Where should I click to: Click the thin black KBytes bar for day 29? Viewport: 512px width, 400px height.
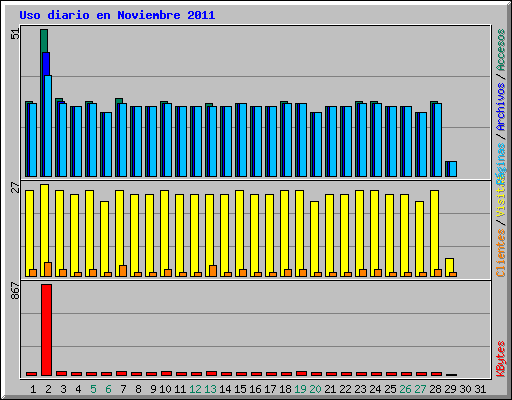click(451, 375)
